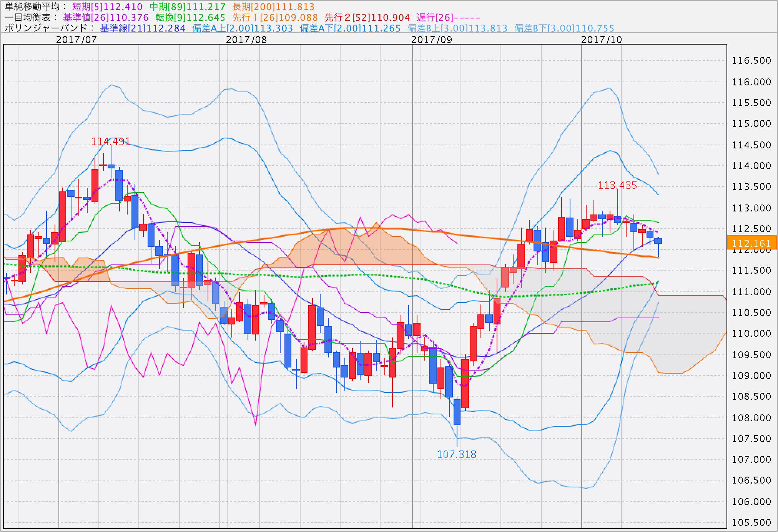Click the Ichimoku 転換[9]112.645 label
The height and width of the screenshot is (532, 778).
click(190, 17)
